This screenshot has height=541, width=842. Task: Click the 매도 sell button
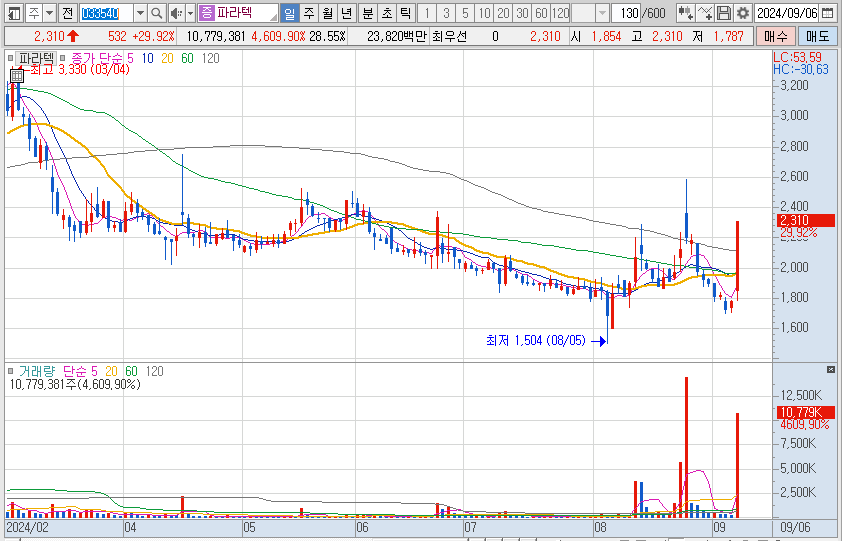point(817,37)
